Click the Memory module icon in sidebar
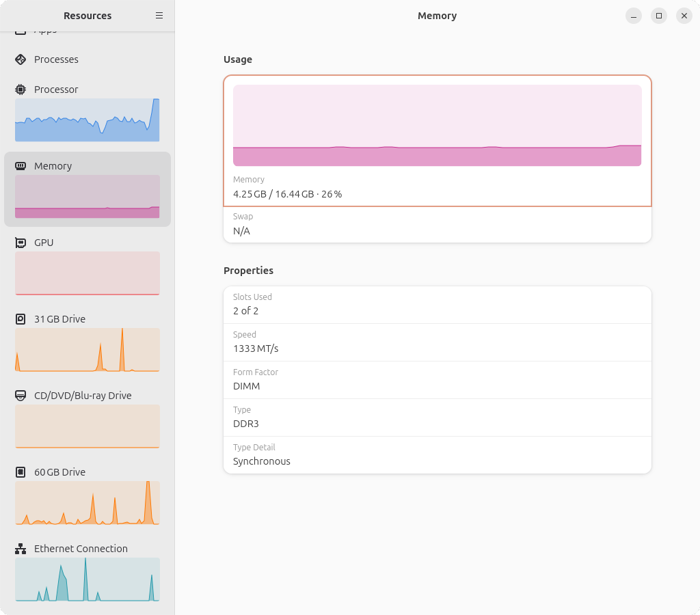This screenshot has height=615, width=700. click(x=21, y=166)
